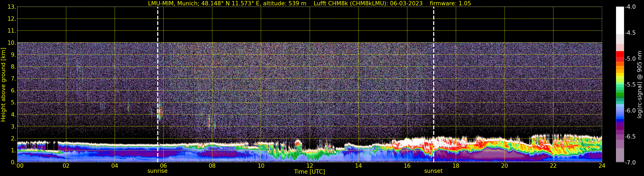
Task: Click the height axis tick '11.'
Action: (x=12, y=31)
